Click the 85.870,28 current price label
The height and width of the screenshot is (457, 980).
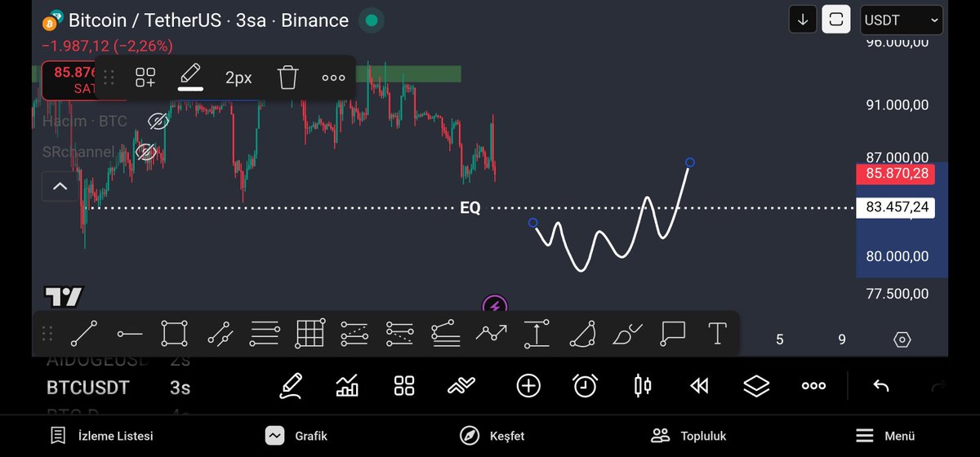[x=897, y=173]
